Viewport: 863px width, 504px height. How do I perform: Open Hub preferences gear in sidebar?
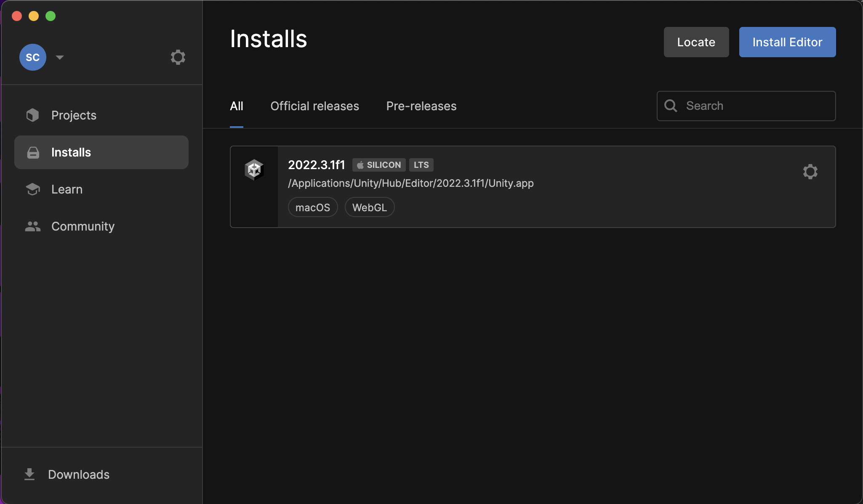178,57
